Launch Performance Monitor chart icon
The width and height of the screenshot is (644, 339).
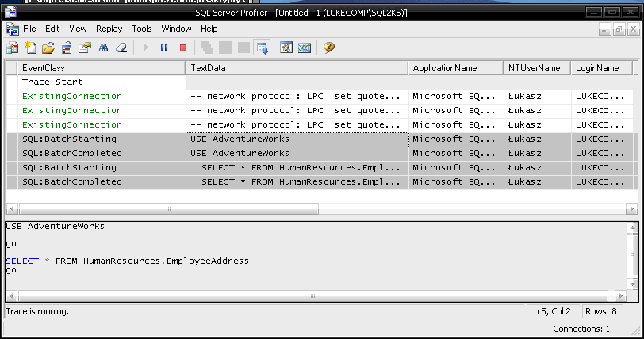[305, 48]
